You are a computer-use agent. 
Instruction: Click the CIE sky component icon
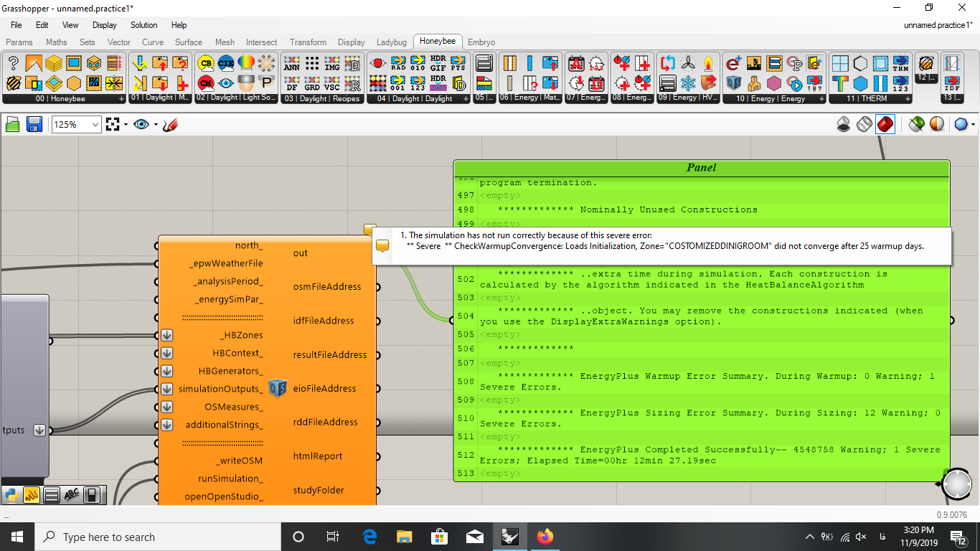coord(225,63)
